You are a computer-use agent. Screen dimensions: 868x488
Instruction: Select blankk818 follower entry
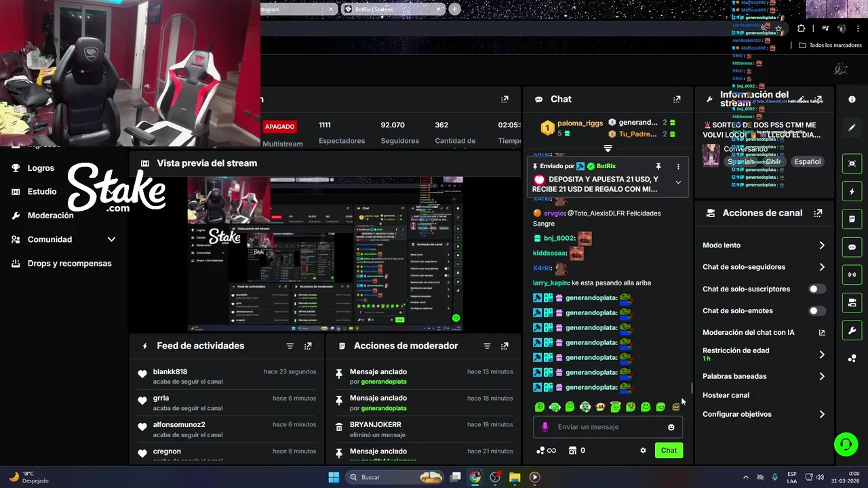click(x=227, y=376)
